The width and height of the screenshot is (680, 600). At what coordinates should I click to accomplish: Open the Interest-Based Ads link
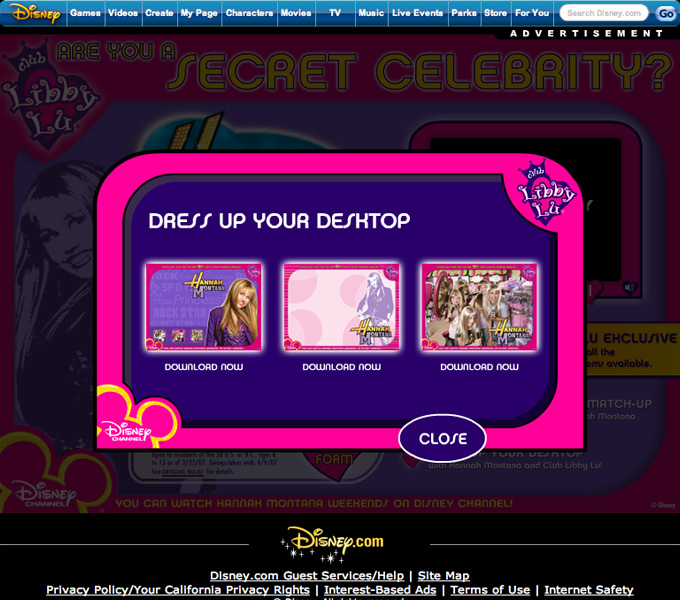(380, 590)
